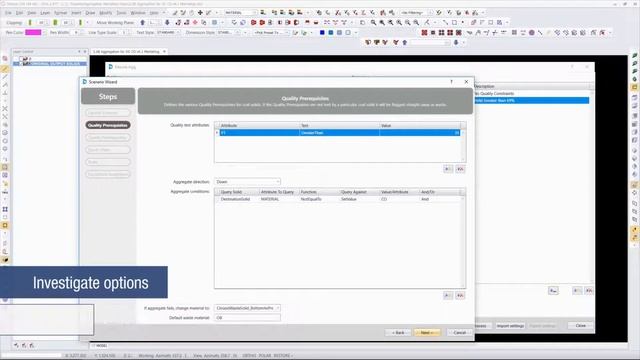Screen dimensions: 640x360
Task: Open the Tools menu
Action: [121, 13]
